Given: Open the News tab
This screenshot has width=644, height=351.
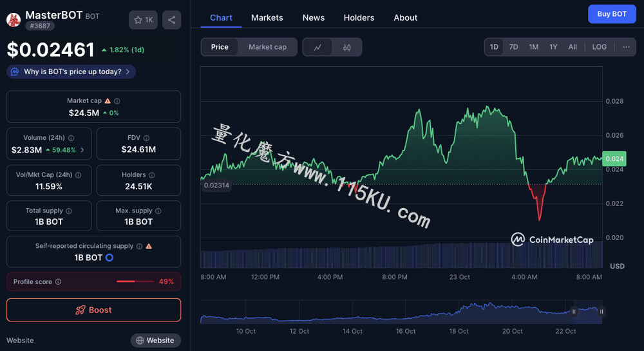Looking at the screenshot, I should pos(314,17).
